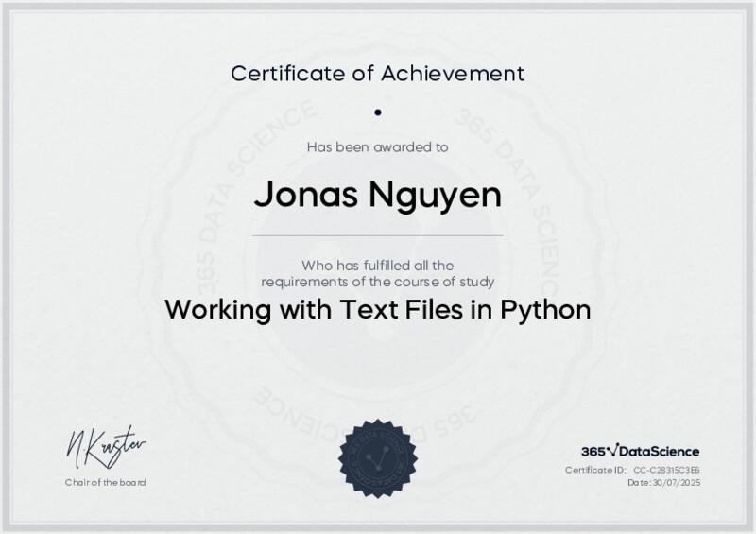Click the 'Chair of the board' caption
The height and width of the screenshot is (534, 756).
pyautogui.click(x=106, y=483)
